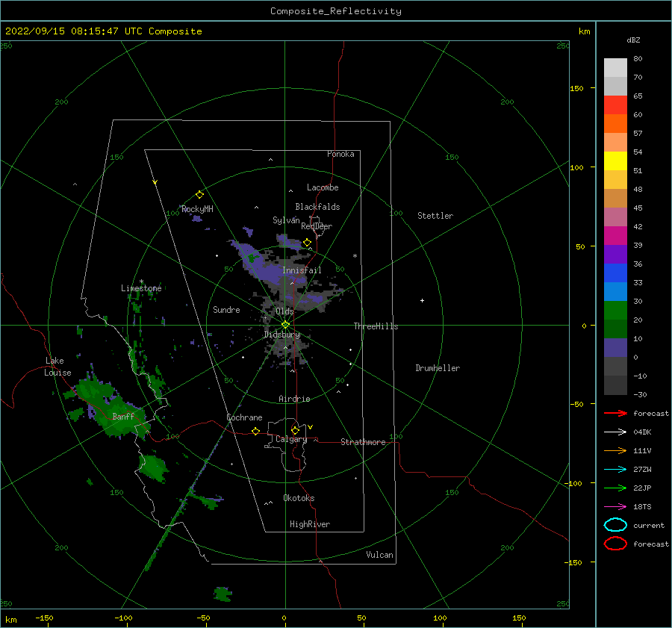Click the green 22JP arrow icon
Viewport: 672px width, 628px height.
pos(615,488)
